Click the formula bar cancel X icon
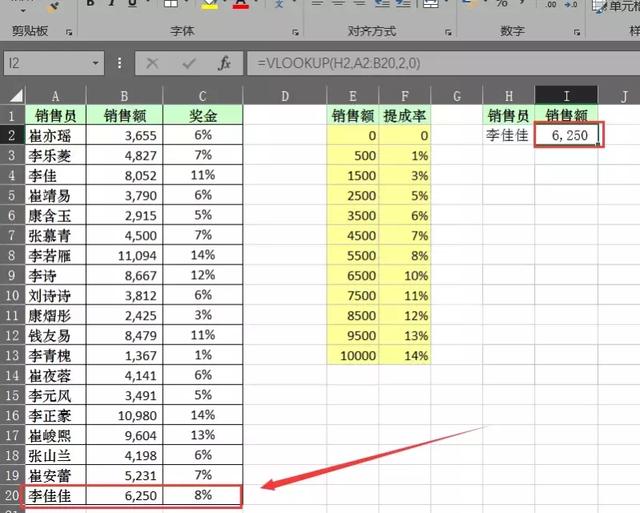Screen dimensions: 640x513 pos(153,63)
